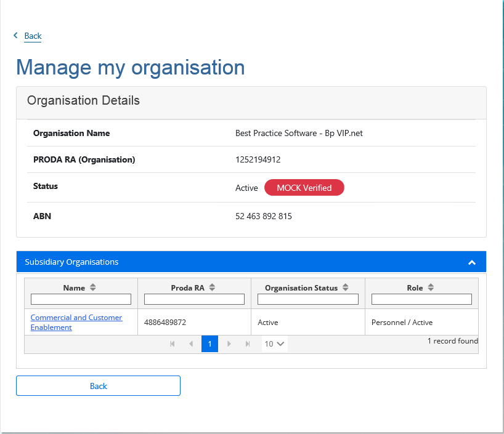504x434 pixels.
Task: Click the Manage my organisation heading
Action: click(x=131, y=68)
